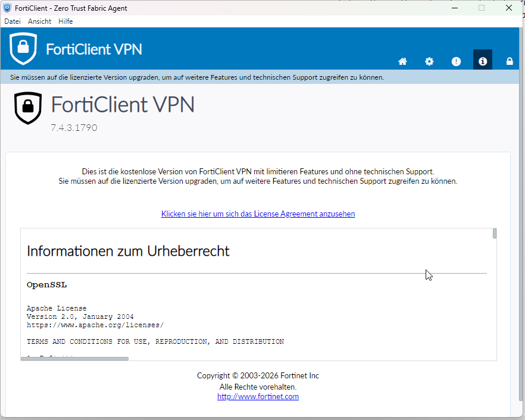
Task: Open the Datei menu
Action: click(12, 21)
